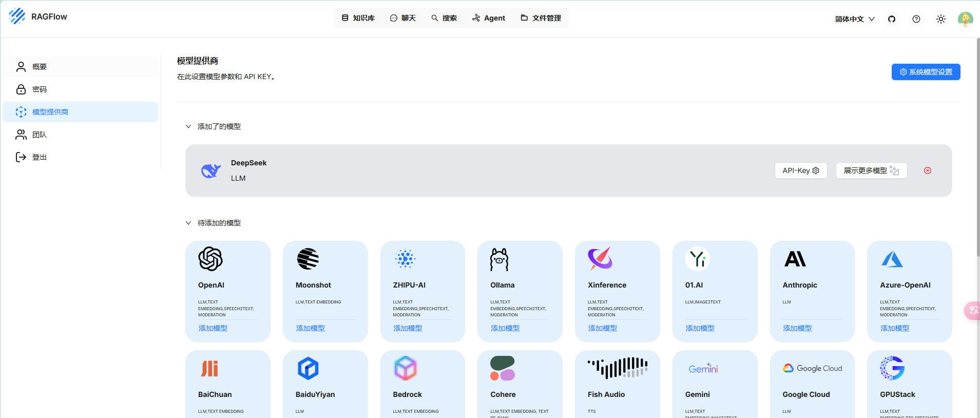Click the Ollama llama icon
Image resolution: width=980 pixels, height=418 pixels.
(499, 259)
